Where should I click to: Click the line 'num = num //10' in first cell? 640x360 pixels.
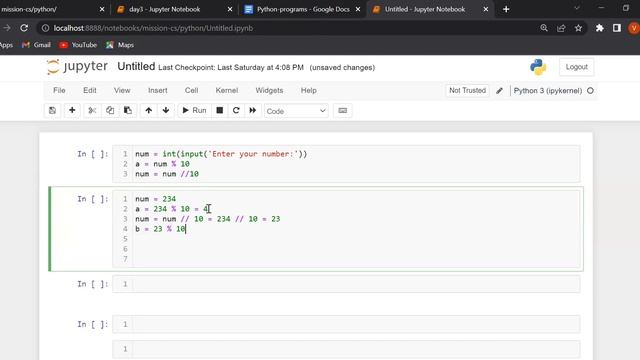(167, 174)
